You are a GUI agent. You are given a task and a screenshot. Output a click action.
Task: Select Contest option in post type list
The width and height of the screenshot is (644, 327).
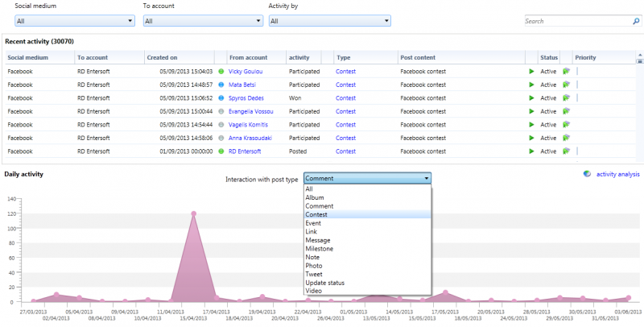pos(368,215)
